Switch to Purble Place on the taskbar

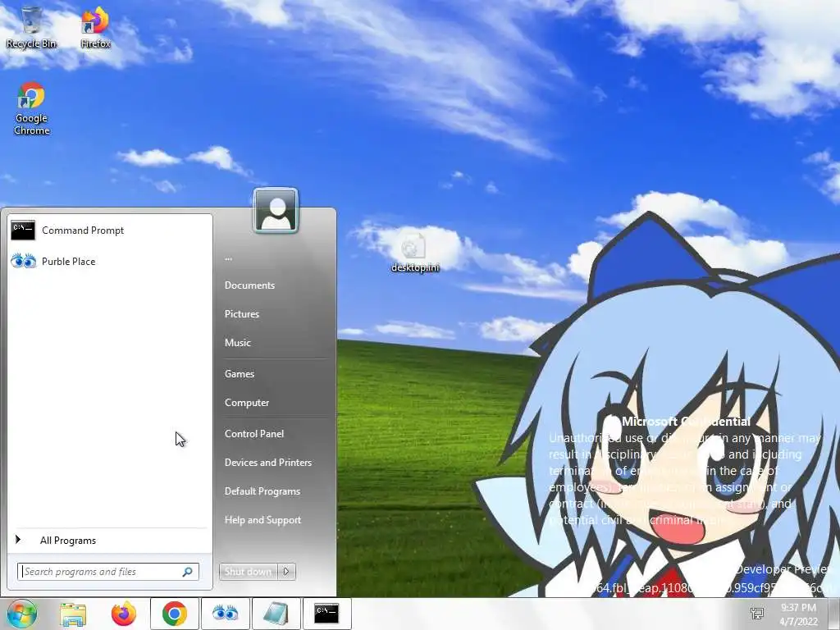click(x=225, y=614)
